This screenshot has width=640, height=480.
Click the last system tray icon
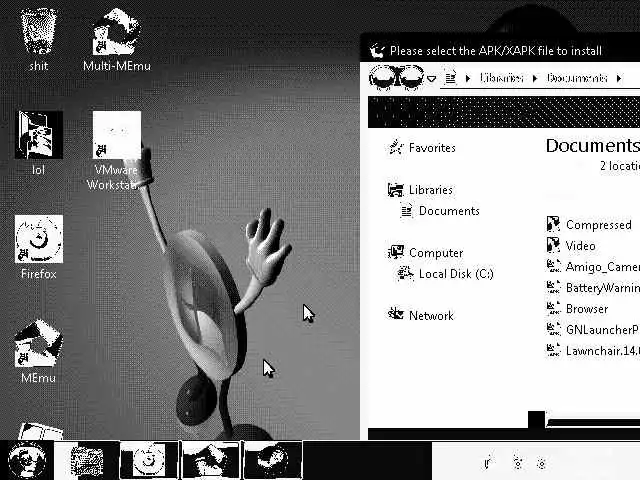click(542, 463)
